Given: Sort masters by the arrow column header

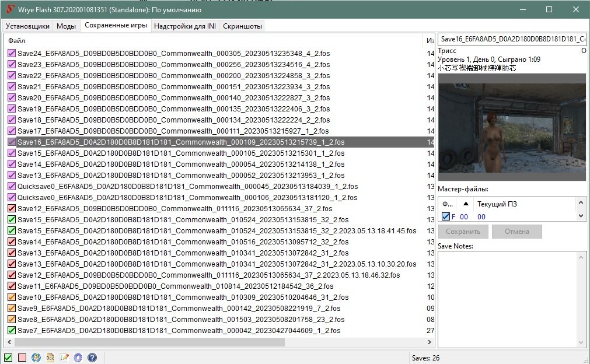Looking at the screenshot, I should (x=465, y=204).
